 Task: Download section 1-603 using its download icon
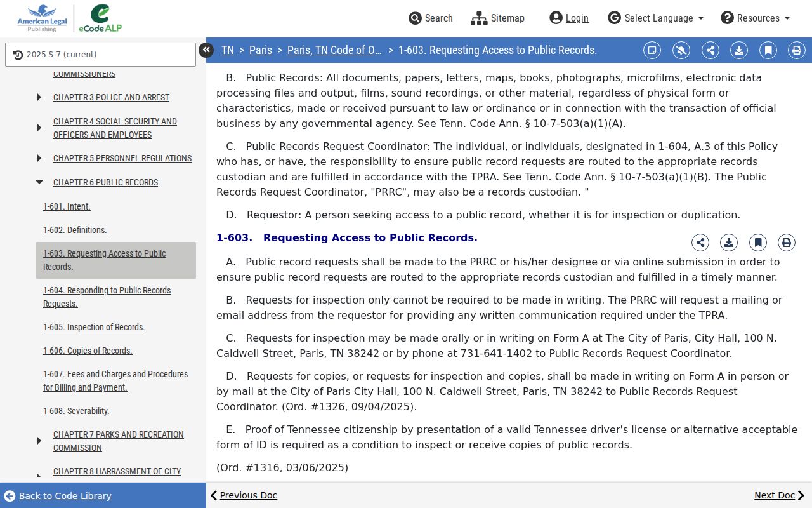729,243
